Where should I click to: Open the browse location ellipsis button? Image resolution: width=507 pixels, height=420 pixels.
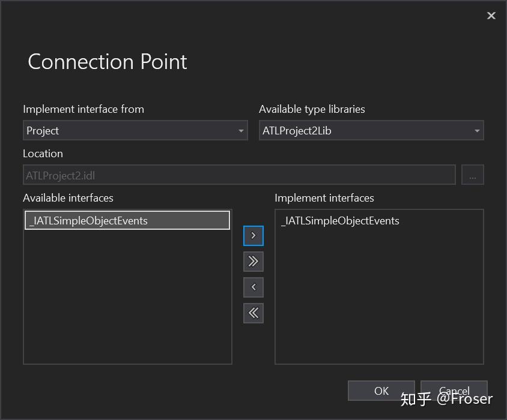(473, 175)
